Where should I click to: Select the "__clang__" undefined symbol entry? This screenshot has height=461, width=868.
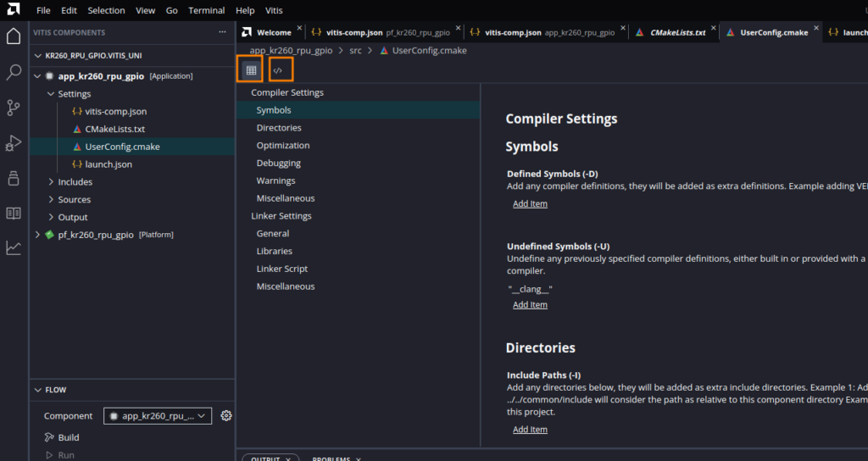530,289
